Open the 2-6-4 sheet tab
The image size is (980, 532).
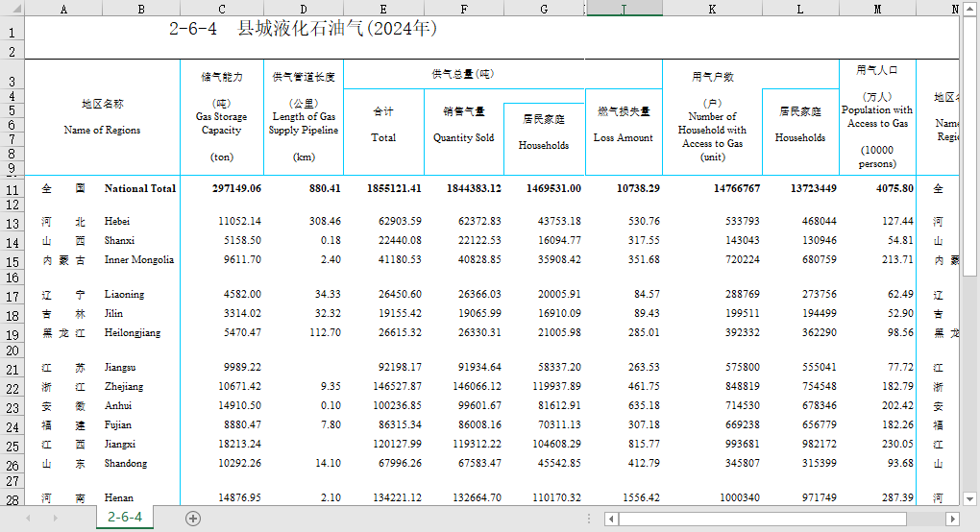(124, 517)
